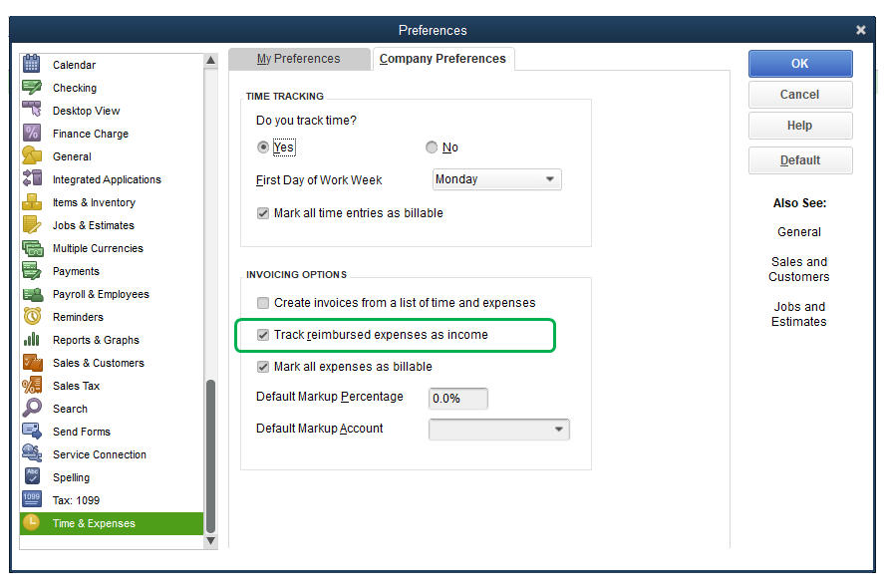Uncheck Mark all time entries as billable

pos(263,213)
